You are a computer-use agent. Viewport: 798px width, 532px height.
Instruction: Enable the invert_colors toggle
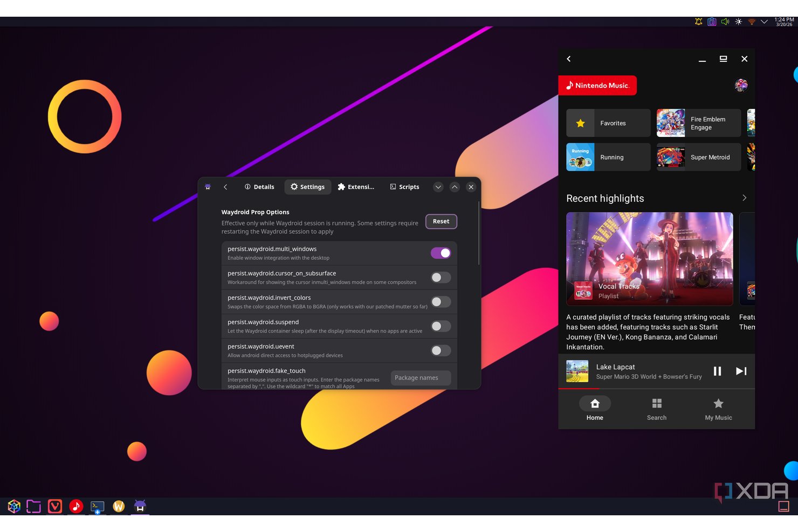click(441, 302)
